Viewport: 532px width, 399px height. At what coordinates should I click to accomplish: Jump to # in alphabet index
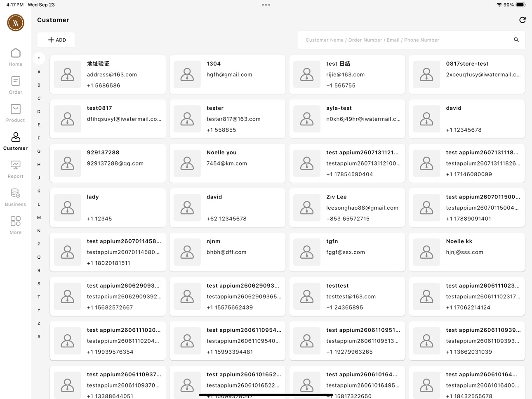pyautogui.click(x=39, y=337)
